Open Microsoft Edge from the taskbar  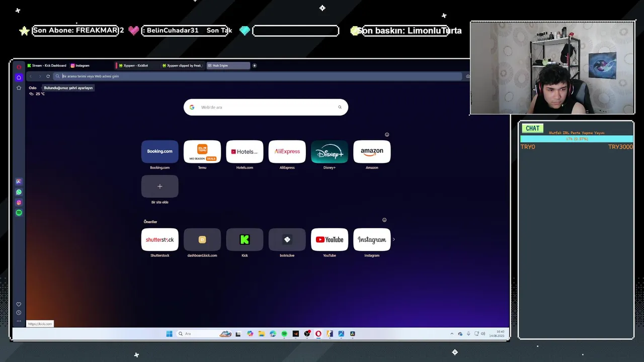click(x=273, y=334)
